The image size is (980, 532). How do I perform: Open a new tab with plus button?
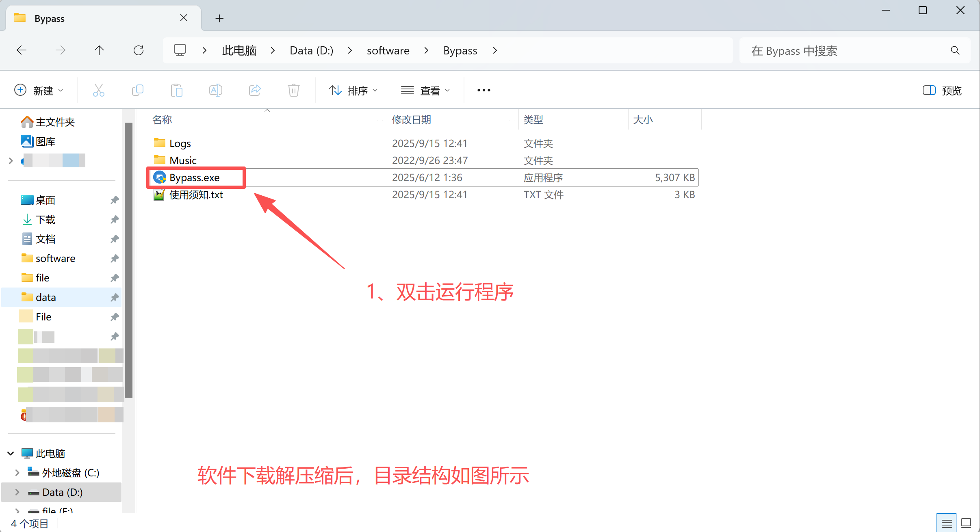tap(219, 18)
